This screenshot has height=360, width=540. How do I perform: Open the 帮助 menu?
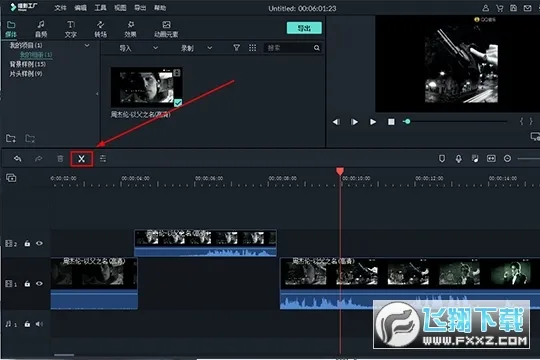[160, 8]
